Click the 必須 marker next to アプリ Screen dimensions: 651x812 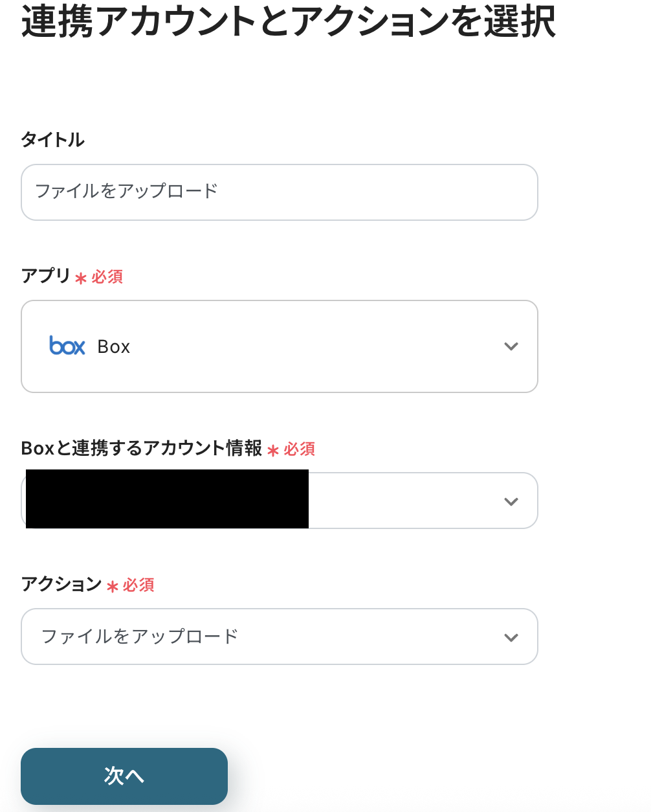pyautogui.click(x=107, y=277)
